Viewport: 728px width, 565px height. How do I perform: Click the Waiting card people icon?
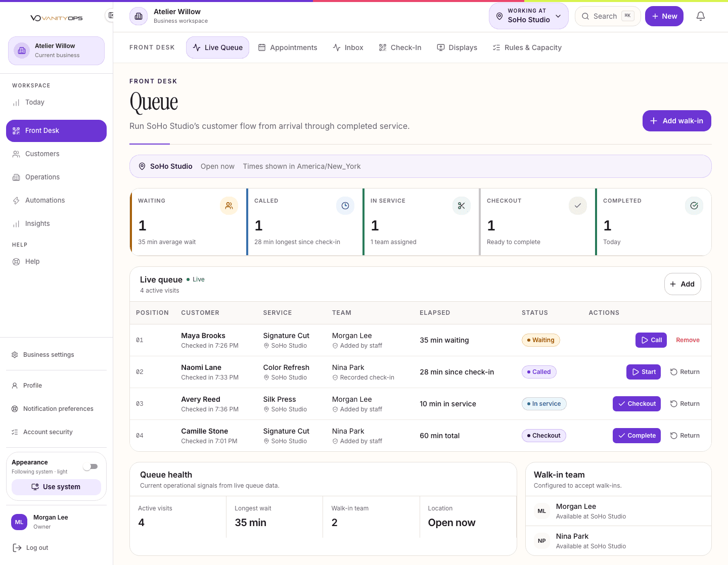point(229,206)
